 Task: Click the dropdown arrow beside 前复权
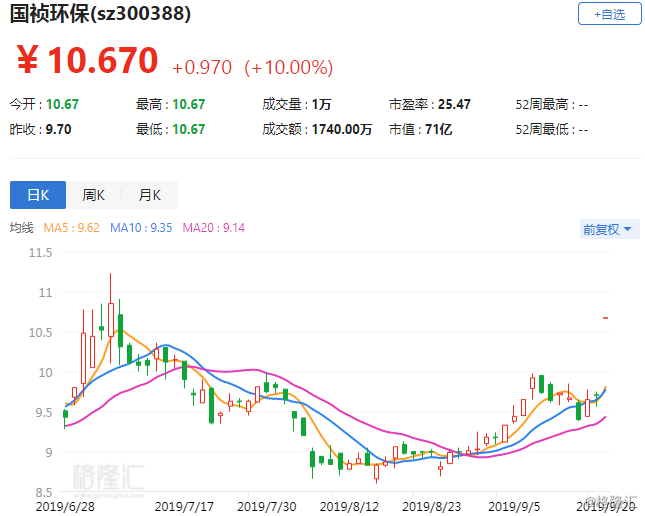[627, 229]
